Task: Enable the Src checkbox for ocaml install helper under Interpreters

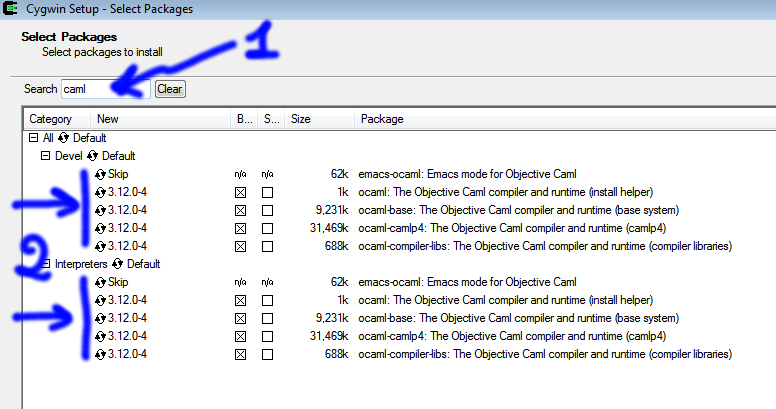Action: (267, 301)
